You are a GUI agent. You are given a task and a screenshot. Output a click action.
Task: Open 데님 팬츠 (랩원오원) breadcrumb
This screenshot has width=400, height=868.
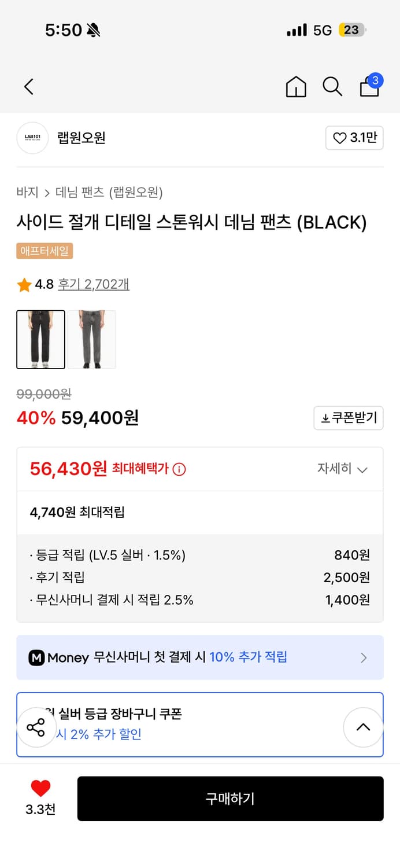[x=109, y=192]
